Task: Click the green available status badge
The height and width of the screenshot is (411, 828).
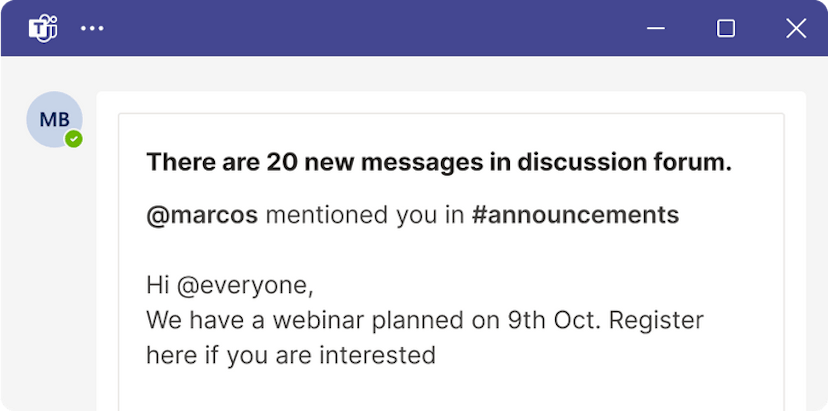Action: pos(73,139)
